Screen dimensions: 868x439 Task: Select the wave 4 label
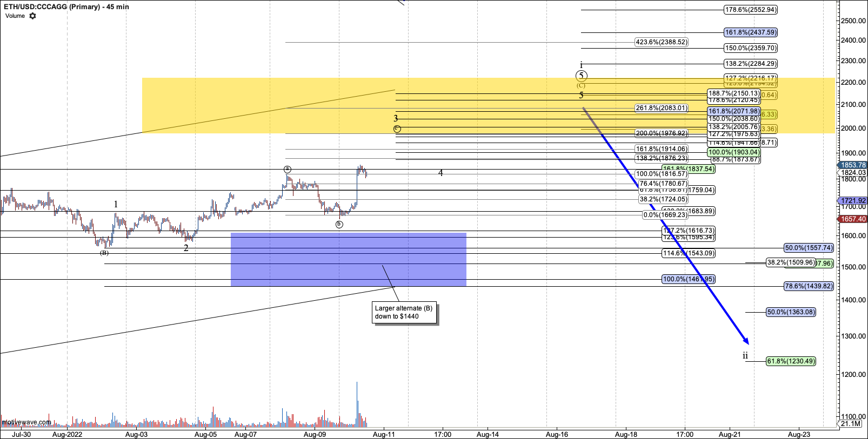(440, 173)
